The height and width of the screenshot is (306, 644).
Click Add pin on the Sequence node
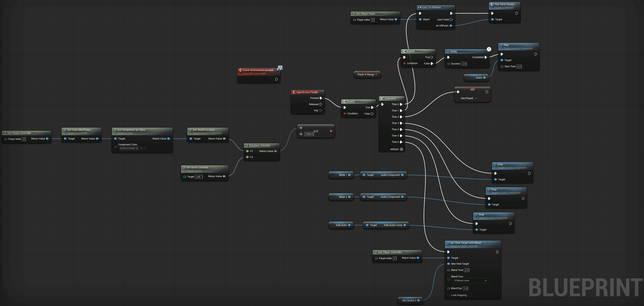point(401,149)
